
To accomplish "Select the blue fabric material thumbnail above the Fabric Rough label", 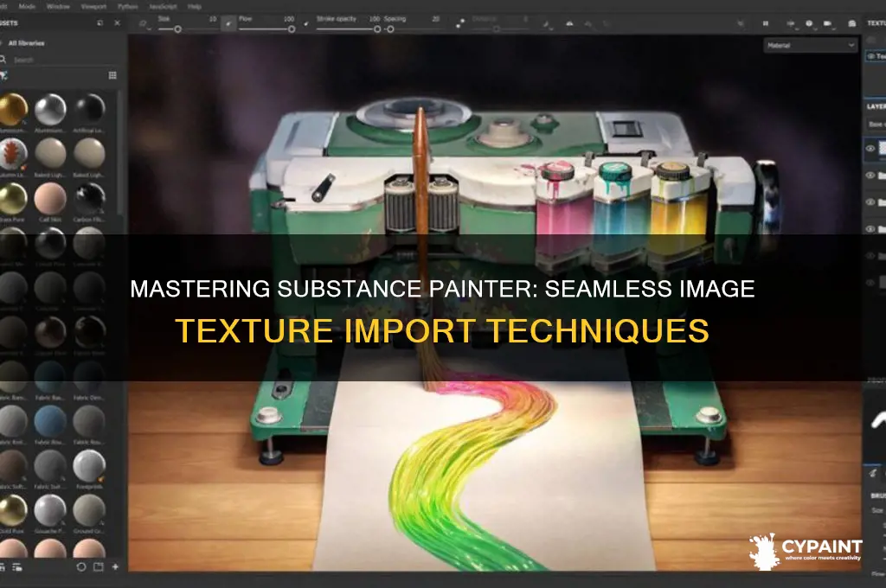I will [x=50, y=421].
